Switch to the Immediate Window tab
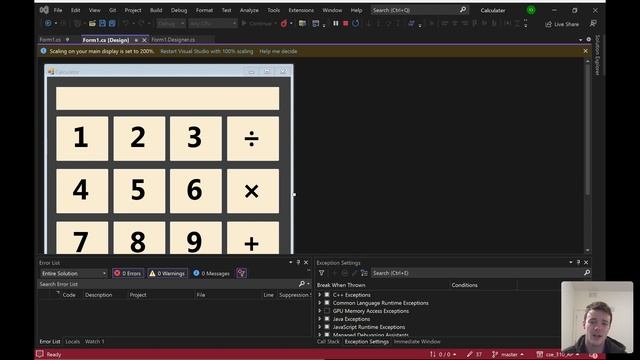Image resolution: width=640 pixels, height=360 pixels. [417, 341]
